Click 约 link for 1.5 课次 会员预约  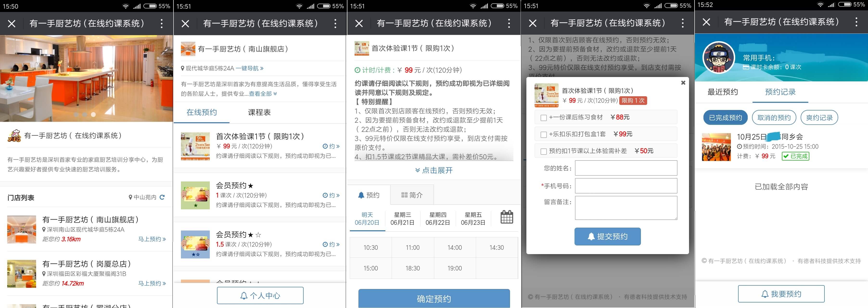pyautogui.click(x=331, y=244)
